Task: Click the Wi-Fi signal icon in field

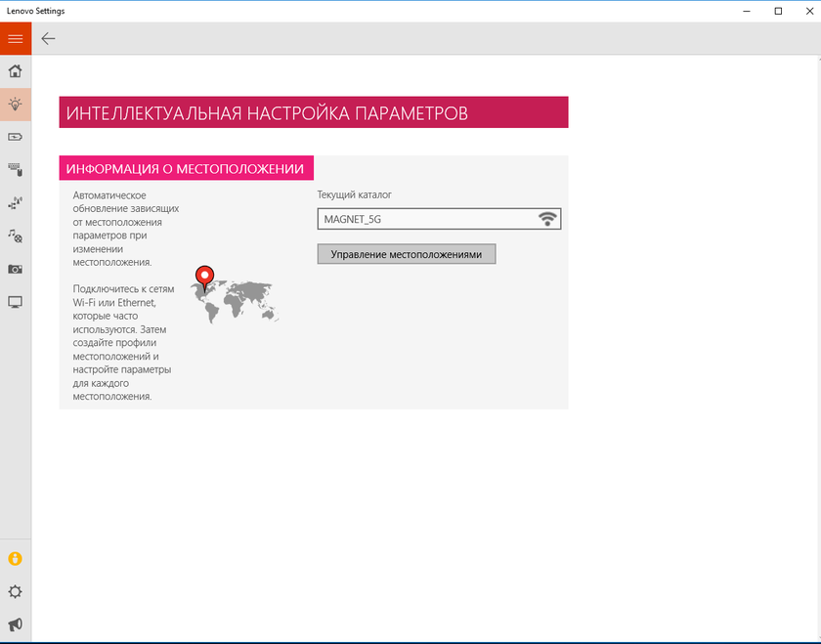Action: tap(548, 219)
